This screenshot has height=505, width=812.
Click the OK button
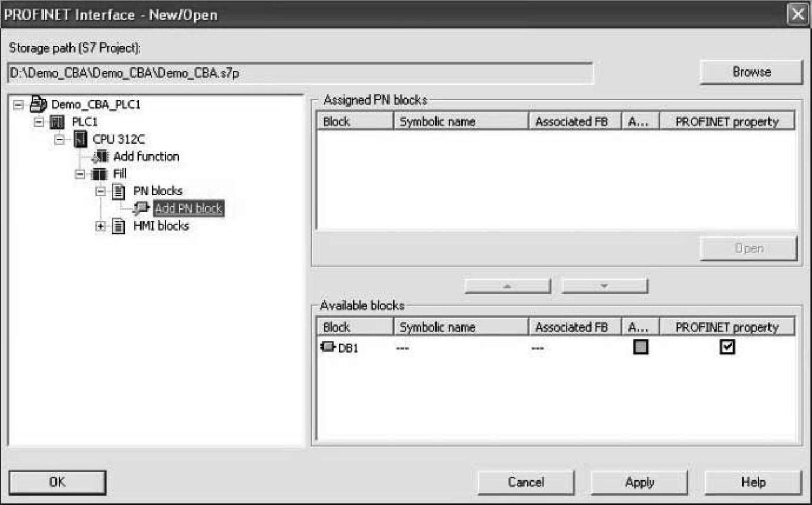point(57,482)
